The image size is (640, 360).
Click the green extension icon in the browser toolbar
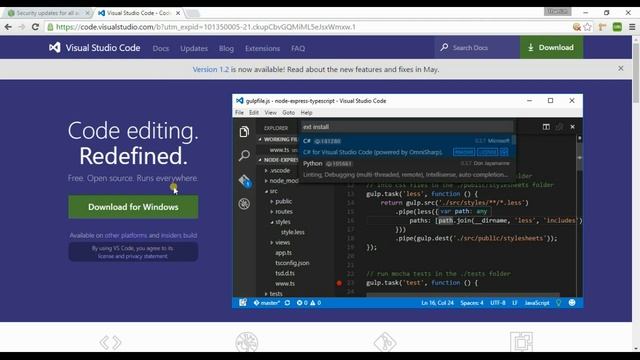617,27
